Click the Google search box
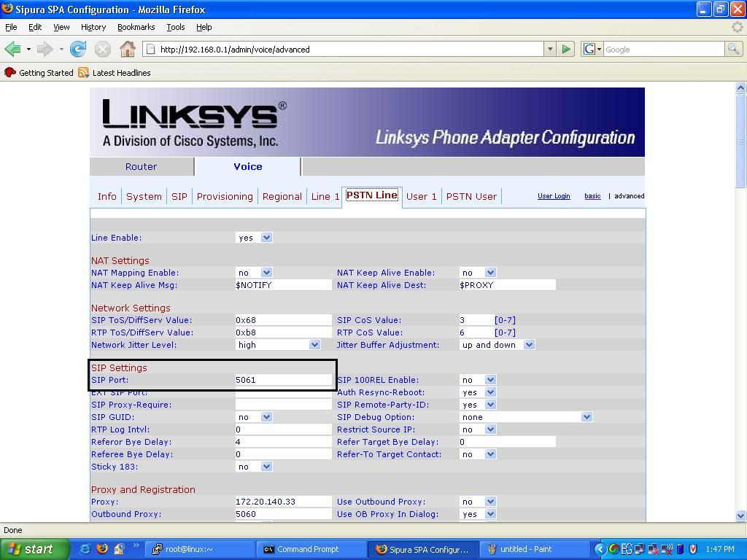This screenshot has width=747, height=560. click(x=664, y=49)
